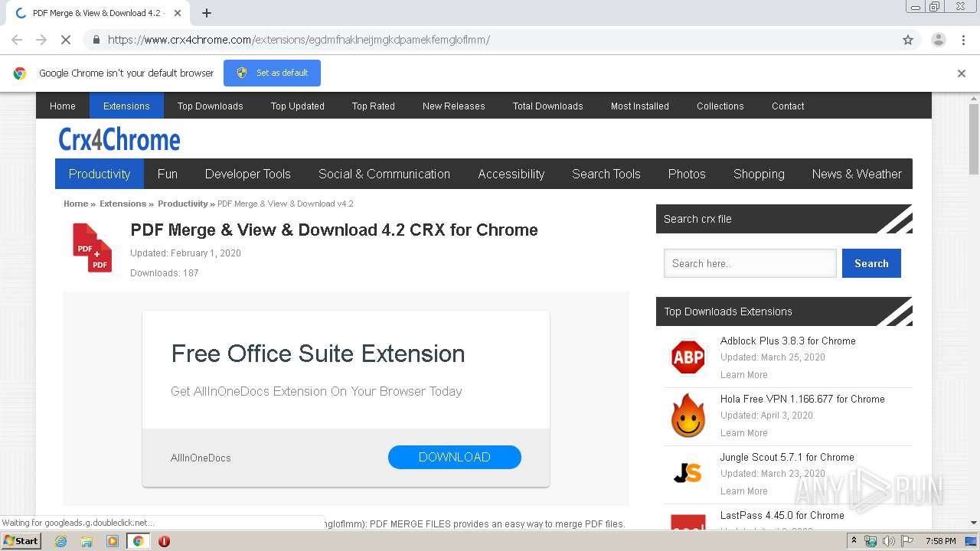Screen dimensions: 980x551
Task: Click Chrome icon in taskbar
Action: 138,541
